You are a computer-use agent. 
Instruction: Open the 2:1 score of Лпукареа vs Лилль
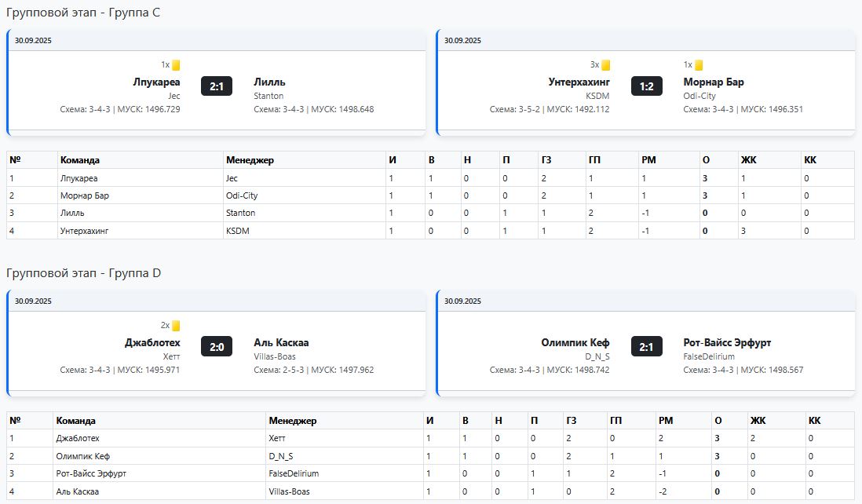(217, 86)
